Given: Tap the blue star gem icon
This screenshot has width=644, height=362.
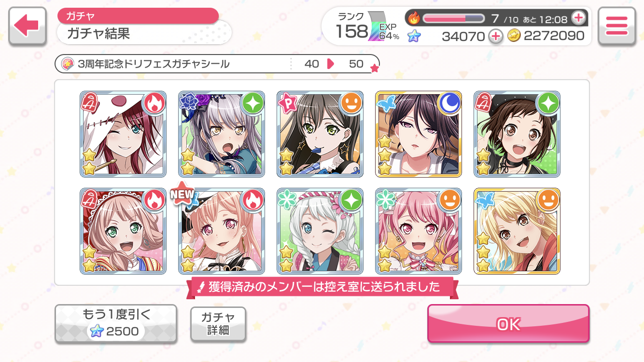Looking at the screenshot, I should point(414,36).
